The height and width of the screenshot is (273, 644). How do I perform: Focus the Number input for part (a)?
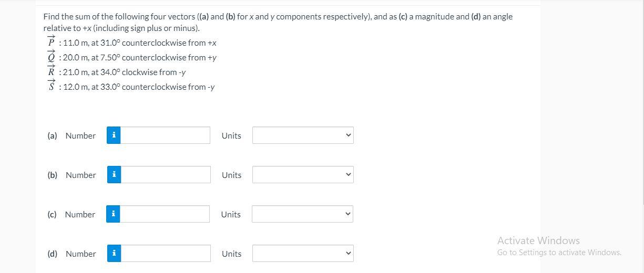pos(165,135)
